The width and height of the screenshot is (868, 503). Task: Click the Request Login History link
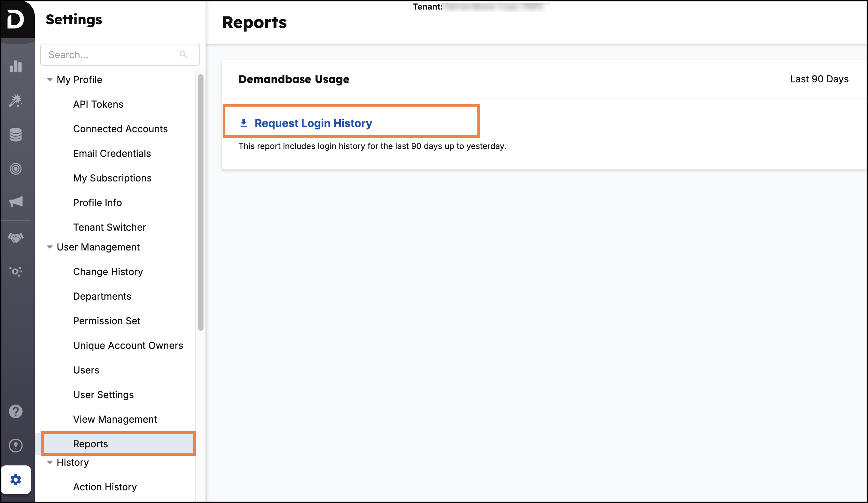pyautogui.click(x=313, y=123)
